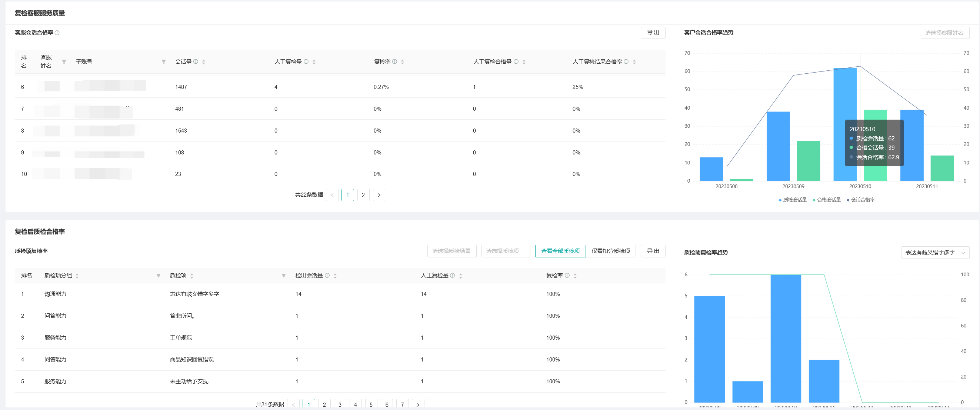Open filter icon for 质检项分组 column
Screen dimensions: 980x410
[x=158, y=275]
